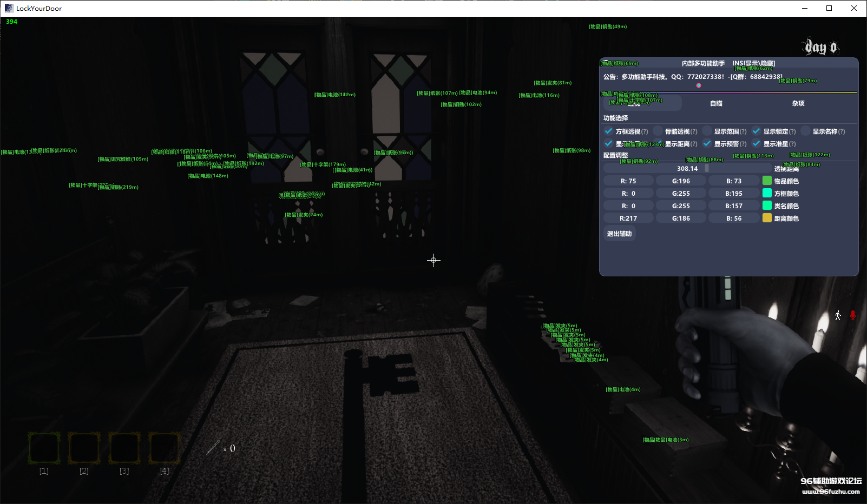Turn on 显示名称 option
Screen dimensions: 867x504
(x=805, y=131)
